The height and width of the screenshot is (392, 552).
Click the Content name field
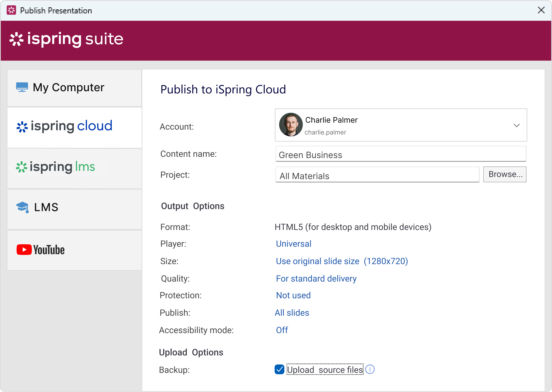coord(401,154)
